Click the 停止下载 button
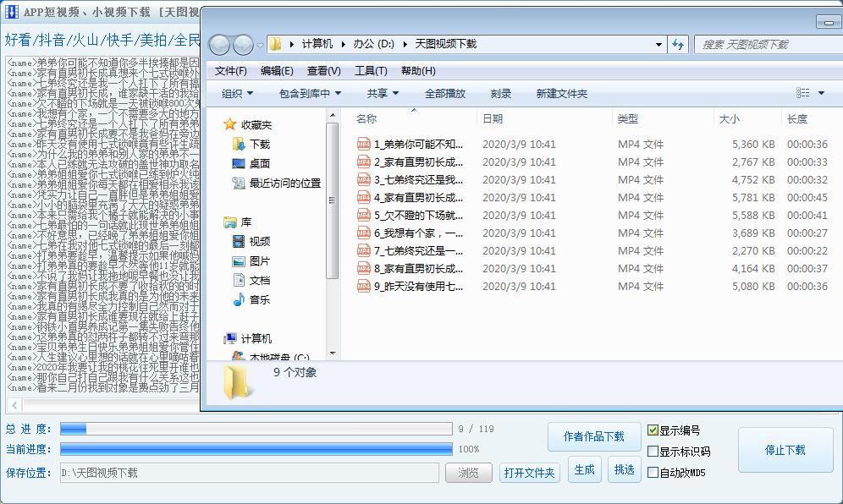The width and height of the screenshot is (843, 504). click(785, 451)
